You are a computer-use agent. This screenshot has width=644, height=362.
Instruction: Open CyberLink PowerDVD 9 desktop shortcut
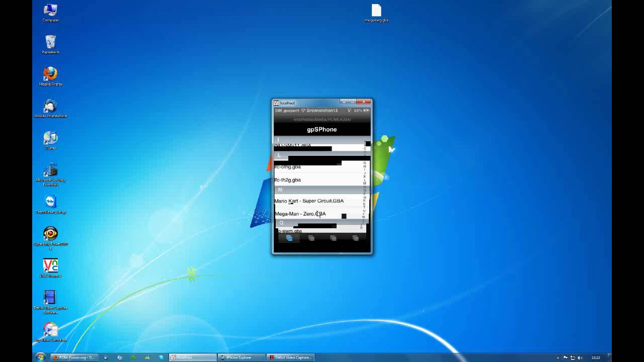tap(50, 238)
